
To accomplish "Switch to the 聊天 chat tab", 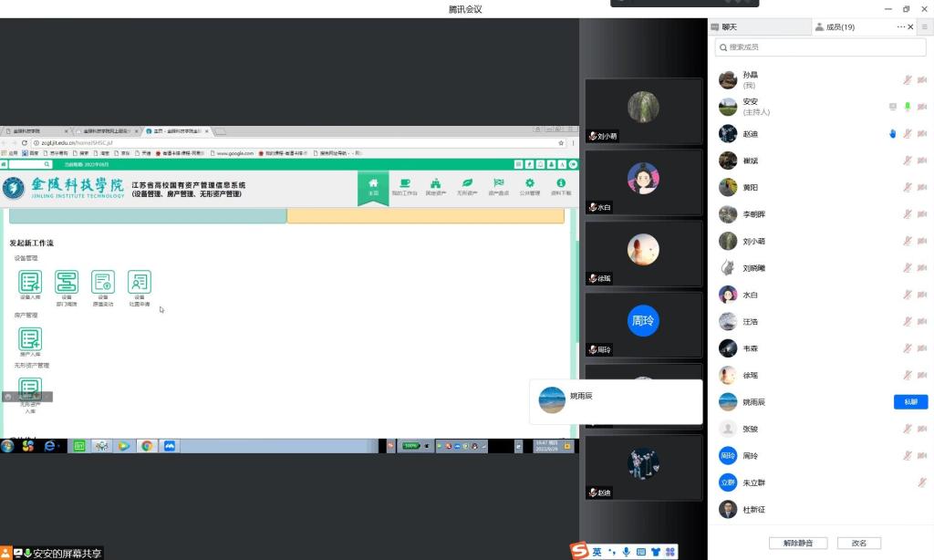I will point(730,27).
